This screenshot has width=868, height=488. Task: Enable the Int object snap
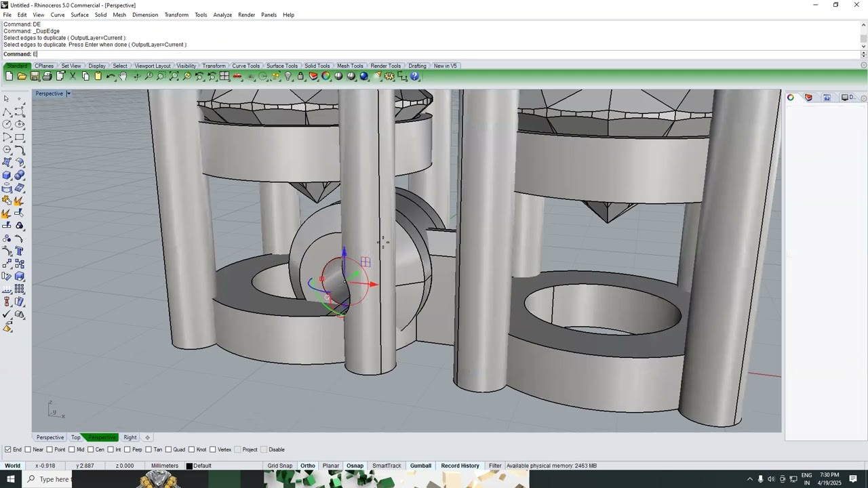[x=111, y=449]
